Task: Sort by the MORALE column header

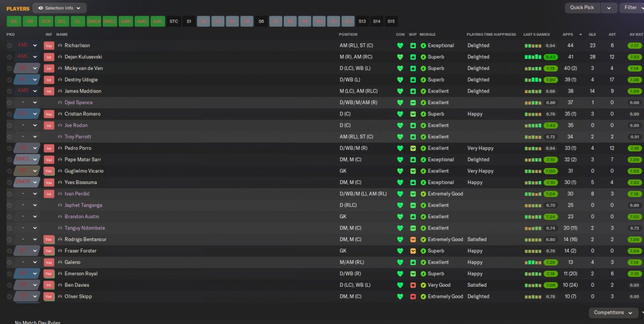Action: (x=427, y=35)
